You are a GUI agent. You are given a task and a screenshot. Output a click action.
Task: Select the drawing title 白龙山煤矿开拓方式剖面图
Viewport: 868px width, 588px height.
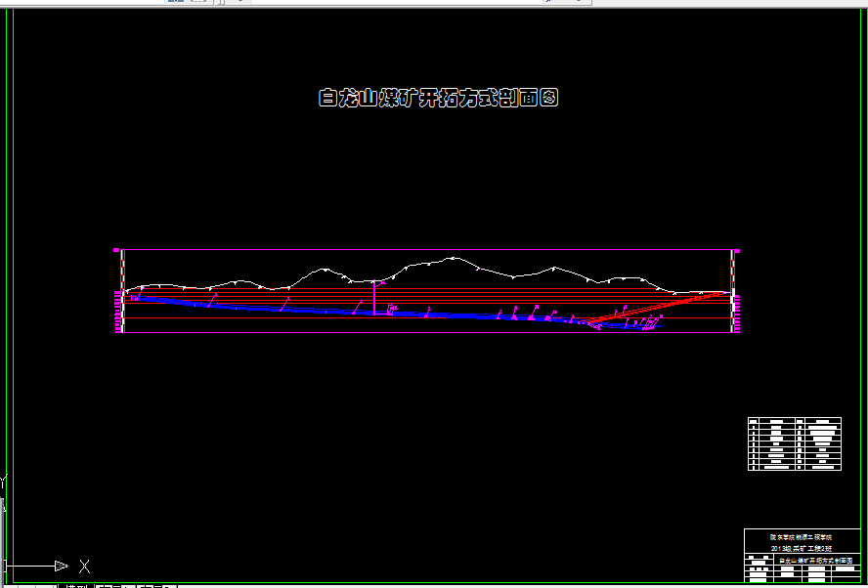coord(438,98)
